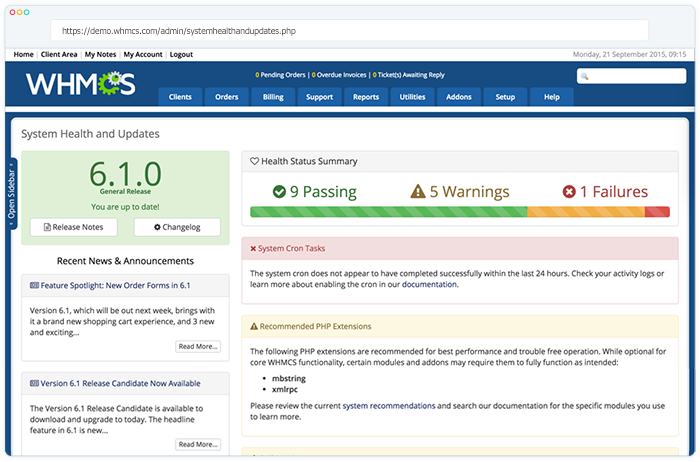Viewport: 700px width, 462px height.
Task: Expand the Open Sidebar handle
Action: 12,194
